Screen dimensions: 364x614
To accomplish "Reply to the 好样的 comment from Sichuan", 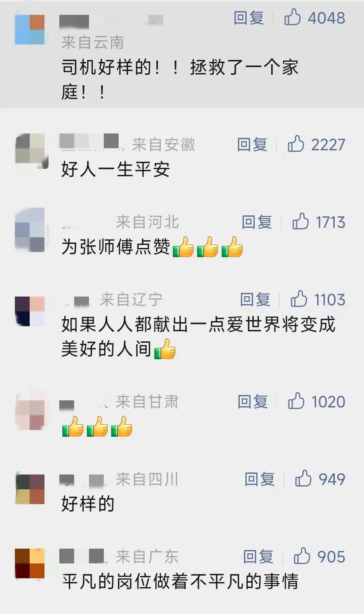I will (x=260, y=479).
